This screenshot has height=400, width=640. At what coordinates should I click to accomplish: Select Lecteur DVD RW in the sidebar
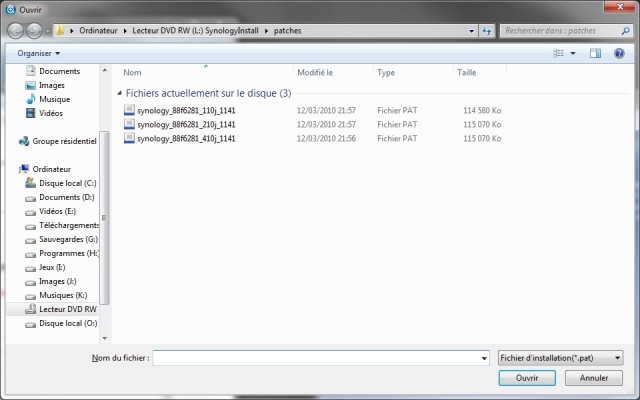(x=68, y=309)
